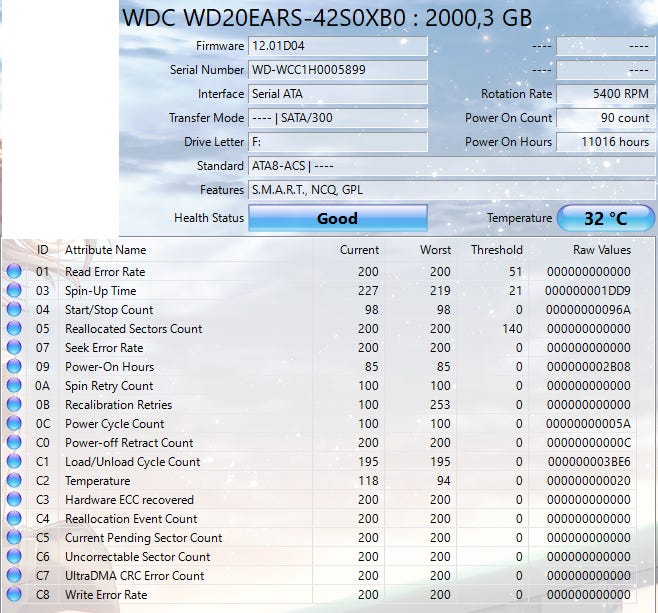Select the Power-On Hours attribute name

pos(109,367)
